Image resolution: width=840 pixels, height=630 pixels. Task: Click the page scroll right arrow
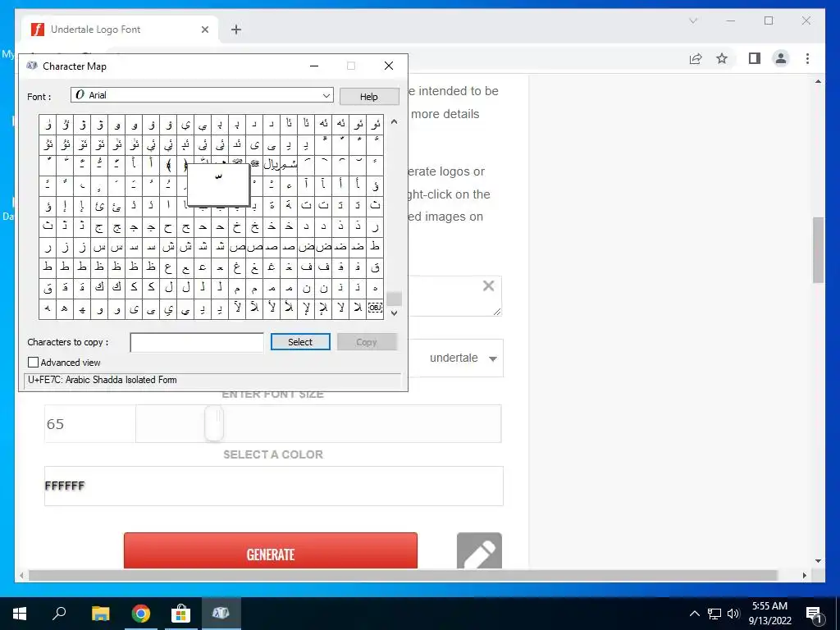pyautogui.click(x=804, y=575)
